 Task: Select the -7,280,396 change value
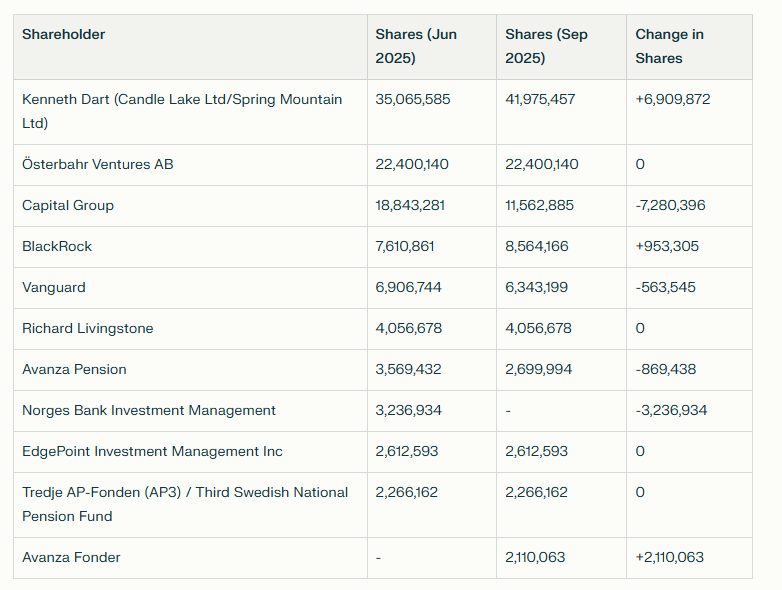click(x=670, y=205)
